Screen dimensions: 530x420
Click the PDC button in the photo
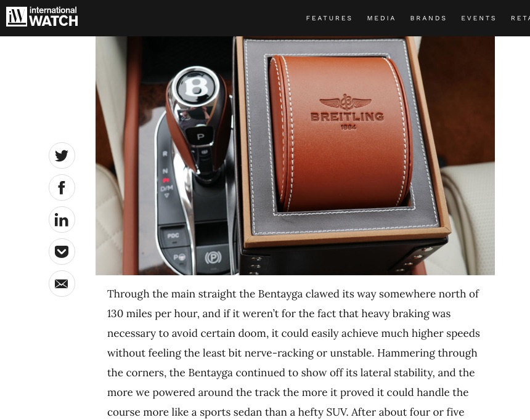pos(173,235)
